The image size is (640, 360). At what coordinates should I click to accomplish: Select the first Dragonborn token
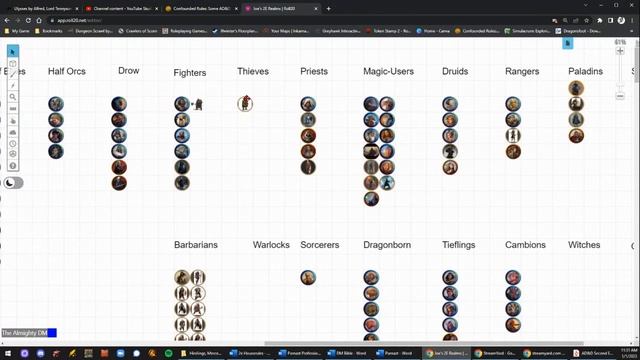[x=371, y=278]
